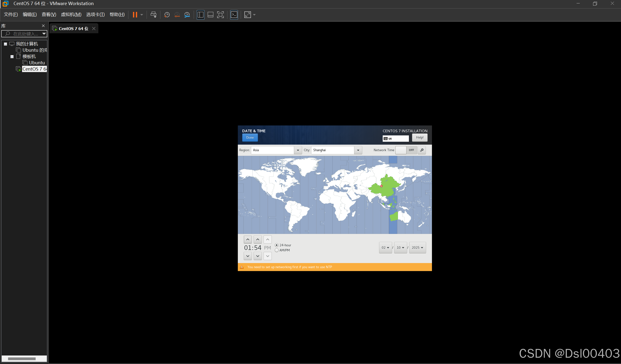Click the AM/PM up arrow

pyautogui.click(x=268, y=239)
